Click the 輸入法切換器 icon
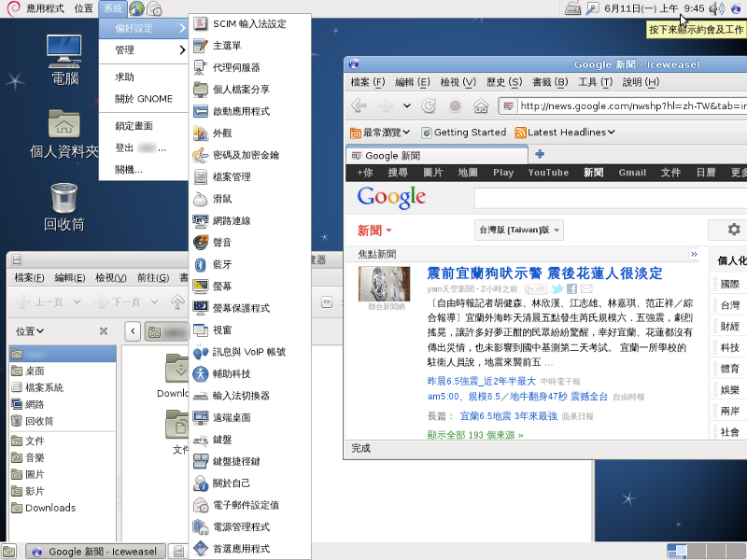The width and height of the screenshot is (747, 560). (201, 396)
